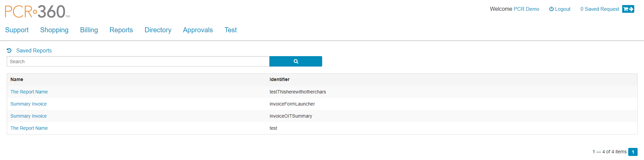Click the PCR-360 logo

coord(37,12)
